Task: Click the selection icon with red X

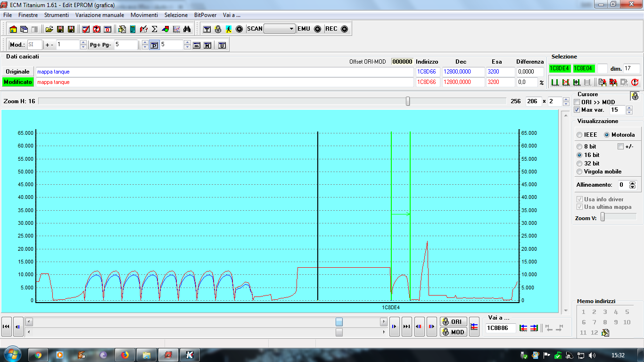Action: [566, 82]
